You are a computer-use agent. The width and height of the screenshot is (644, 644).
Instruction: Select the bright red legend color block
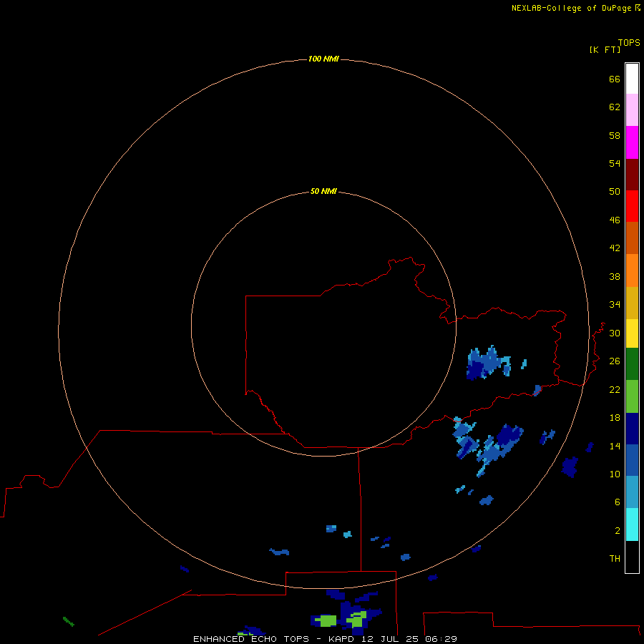tap(632, 206)
